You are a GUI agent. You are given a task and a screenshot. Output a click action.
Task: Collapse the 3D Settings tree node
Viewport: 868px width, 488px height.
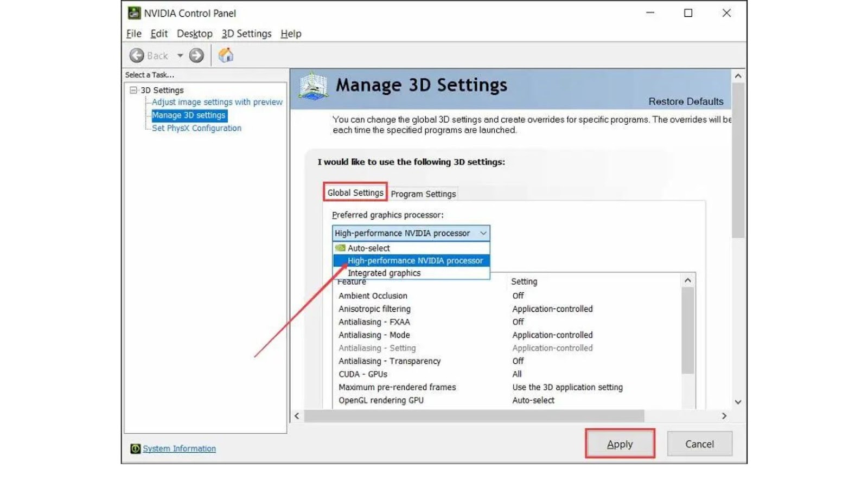pyautogui.click(x=133, y=90)
